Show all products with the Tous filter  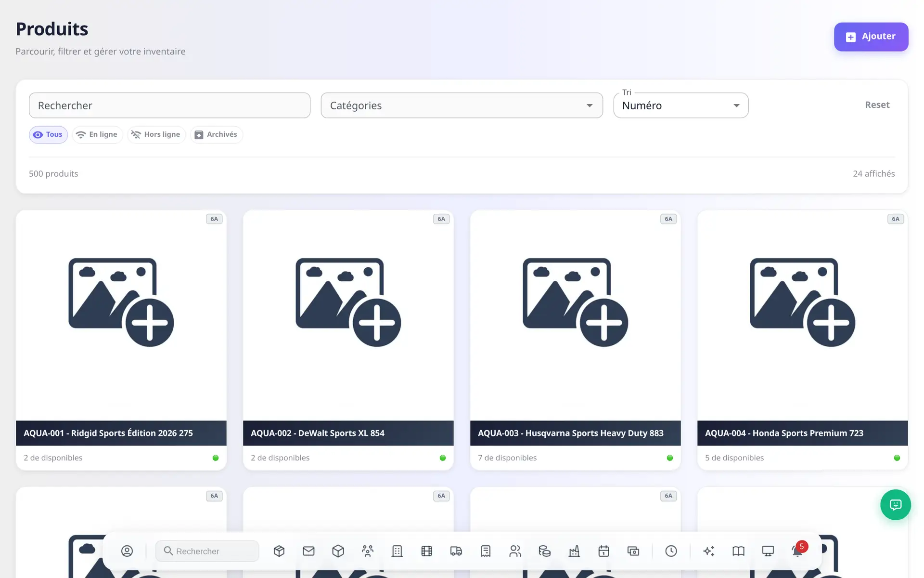(x=48, y=135)
